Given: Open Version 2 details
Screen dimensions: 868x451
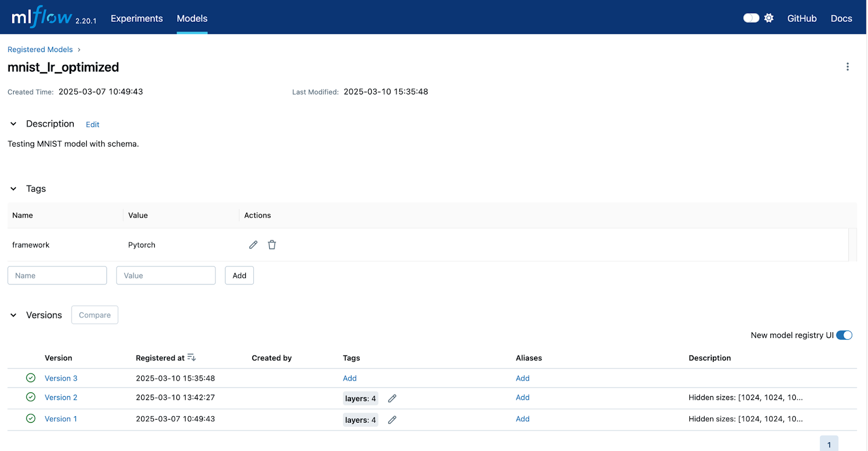Looking at the screenshot, I should point(61,397).
